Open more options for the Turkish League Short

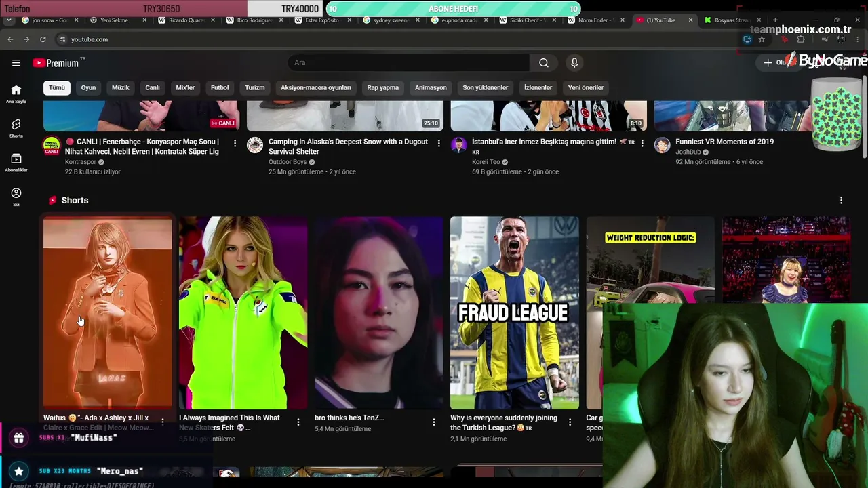(x=570, y=422)
